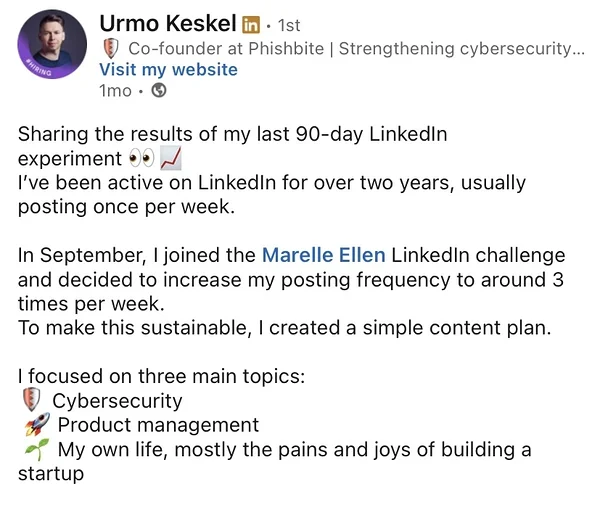Click the shield emoji beside Cybersecurity
The image size is (600, 510).
coord(30,401)
